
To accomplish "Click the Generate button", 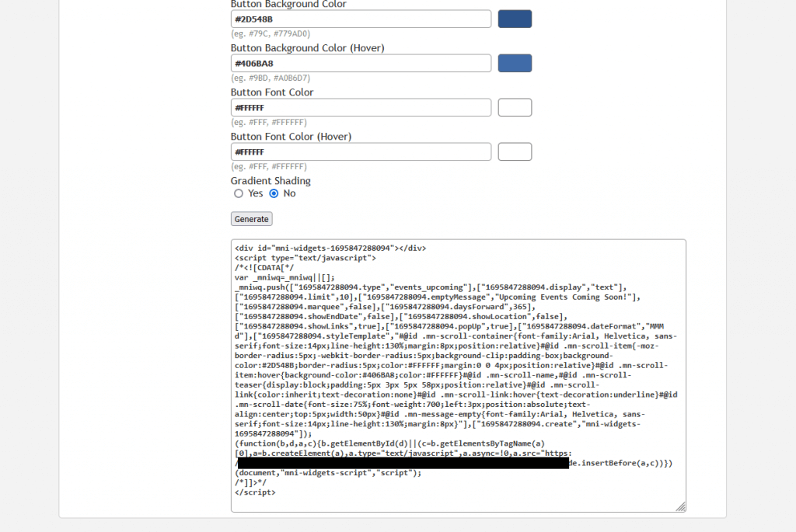I will pos(251,219).
